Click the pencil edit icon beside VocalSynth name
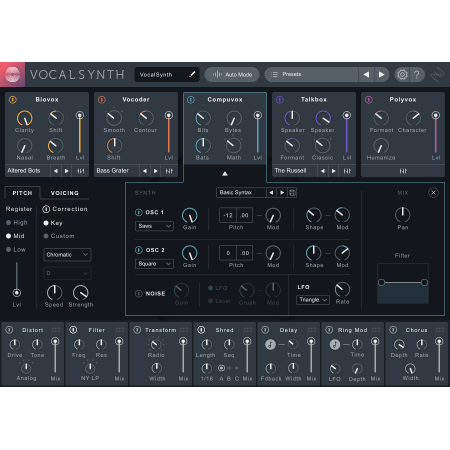The width and height of the screenshot is (450, 450). click(192, 74)
